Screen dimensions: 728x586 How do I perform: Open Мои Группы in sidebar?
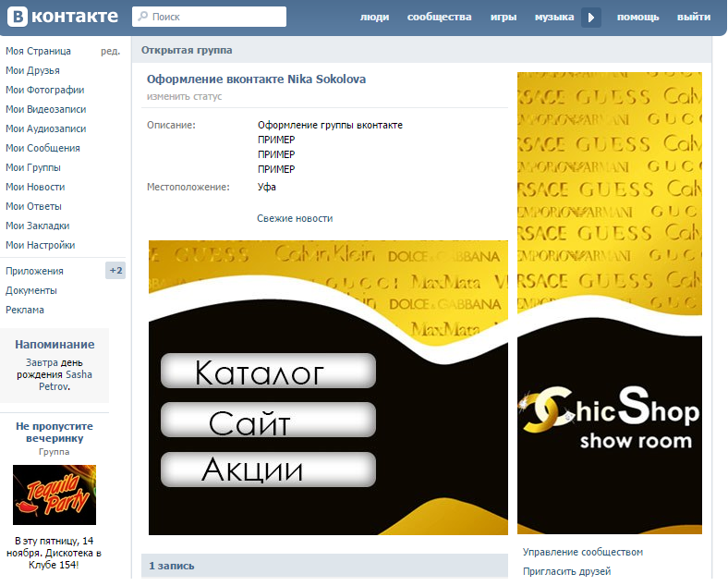click(x=33, y=167)
